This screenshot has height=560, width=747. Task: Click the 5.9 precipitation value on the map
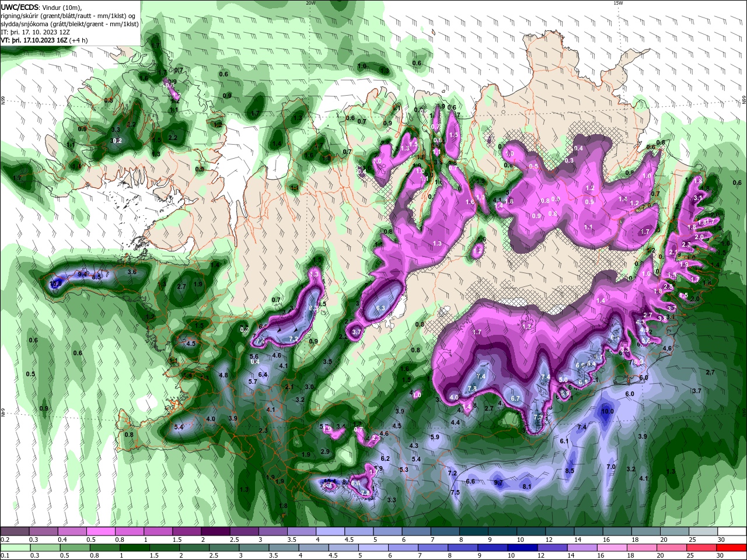434,437
